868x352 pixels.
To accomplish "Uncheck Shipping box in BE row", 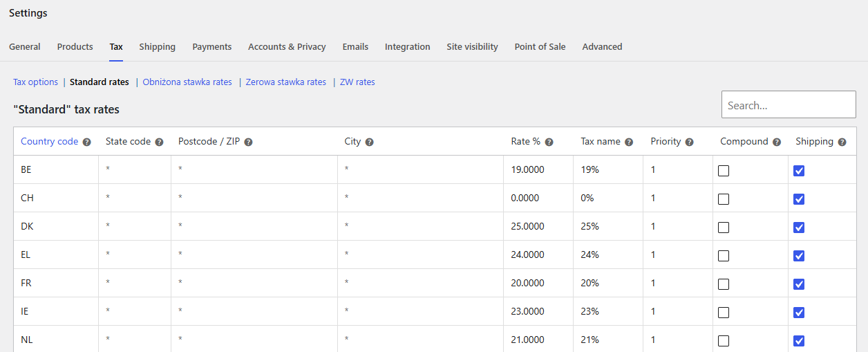I will [799, 171].
